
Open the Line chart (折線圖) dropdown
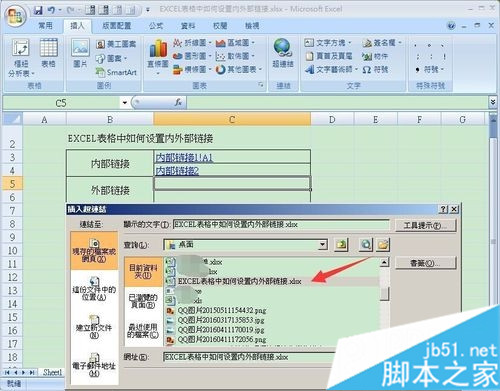[192, 43]
